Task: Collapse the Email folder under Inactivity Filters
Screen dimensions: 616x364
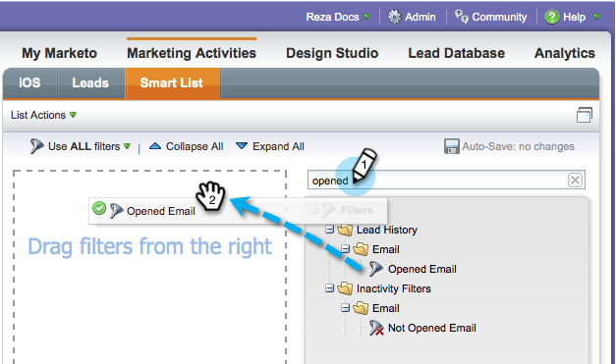Action: 345,308
